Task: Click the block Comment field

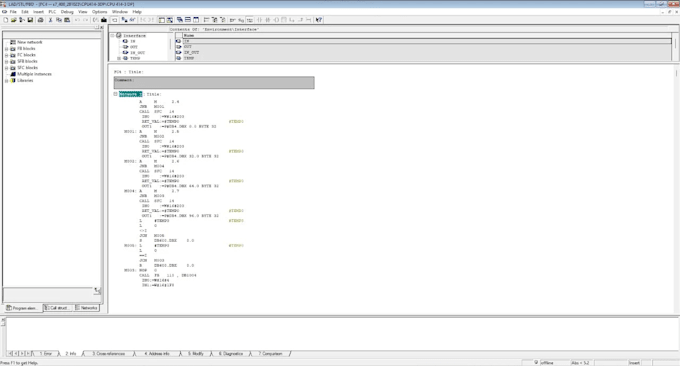Action: (x=214, y=83)
